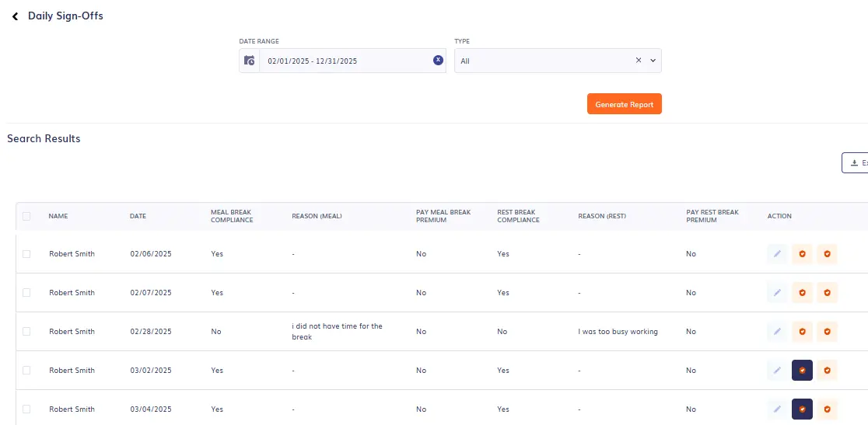This screenshot has width=868, height=425.
Task: Tick the checkbox for the 03/02/2025 row
Action: (26, 371)
